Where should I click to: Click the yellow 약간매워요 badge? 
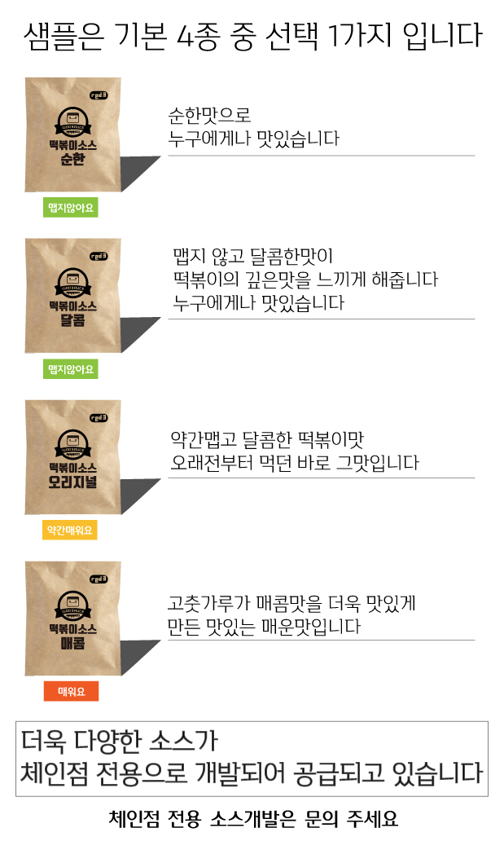(x=70, y=531)
